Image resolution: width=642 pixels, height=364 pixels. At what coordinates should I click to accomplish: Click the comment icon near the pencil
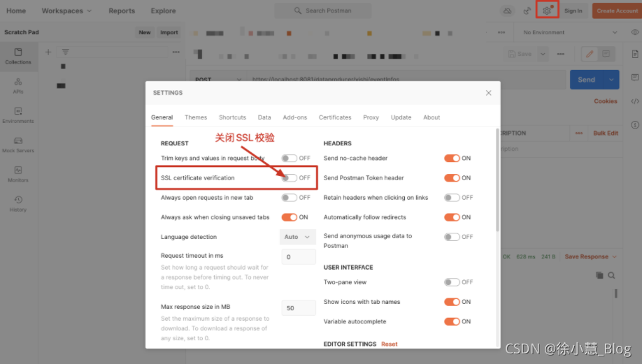[606, 54]
